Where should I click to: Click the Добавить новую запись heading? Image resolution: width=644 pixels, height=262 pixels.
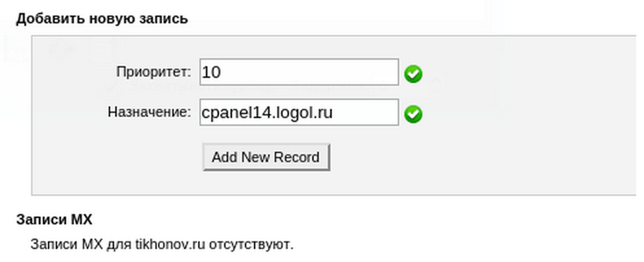[102, 19]
